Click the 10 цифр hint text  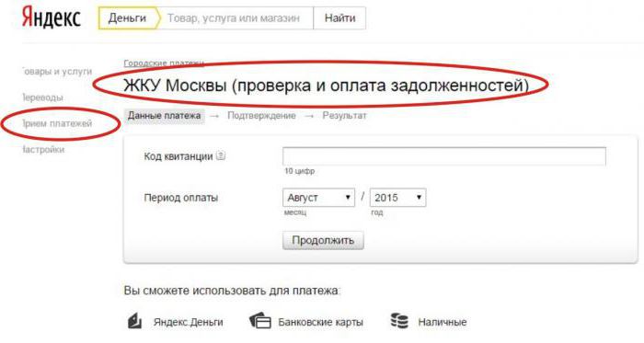tap(299, 171)
